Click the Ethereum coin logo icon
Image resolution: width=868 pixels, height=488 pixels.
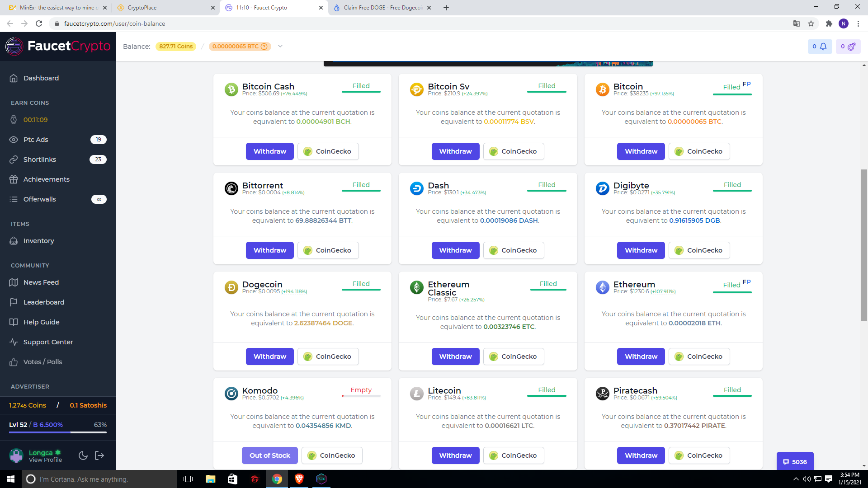602,287
